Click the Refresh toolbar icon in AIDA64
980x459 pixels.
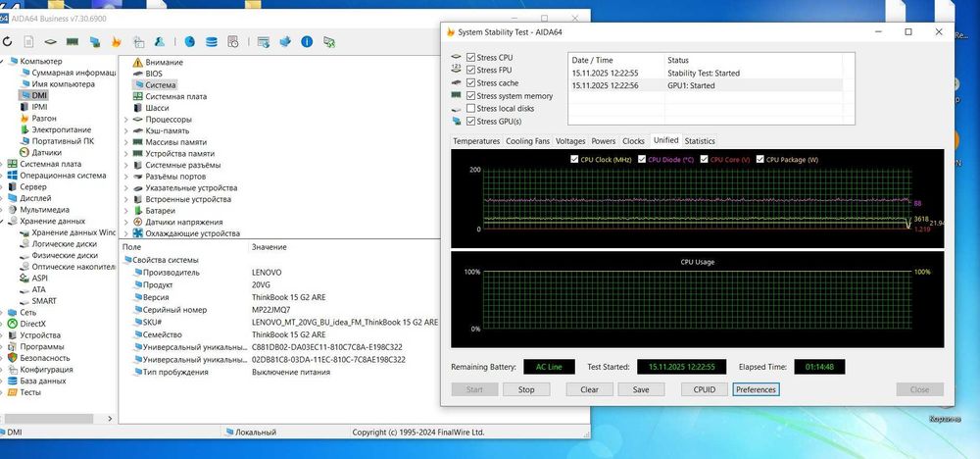tap(7, 42)
